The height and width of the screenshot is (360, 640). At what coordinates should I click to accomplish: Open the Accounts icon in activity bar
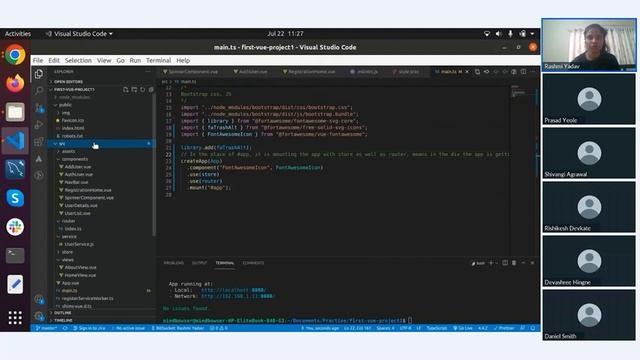39,299
